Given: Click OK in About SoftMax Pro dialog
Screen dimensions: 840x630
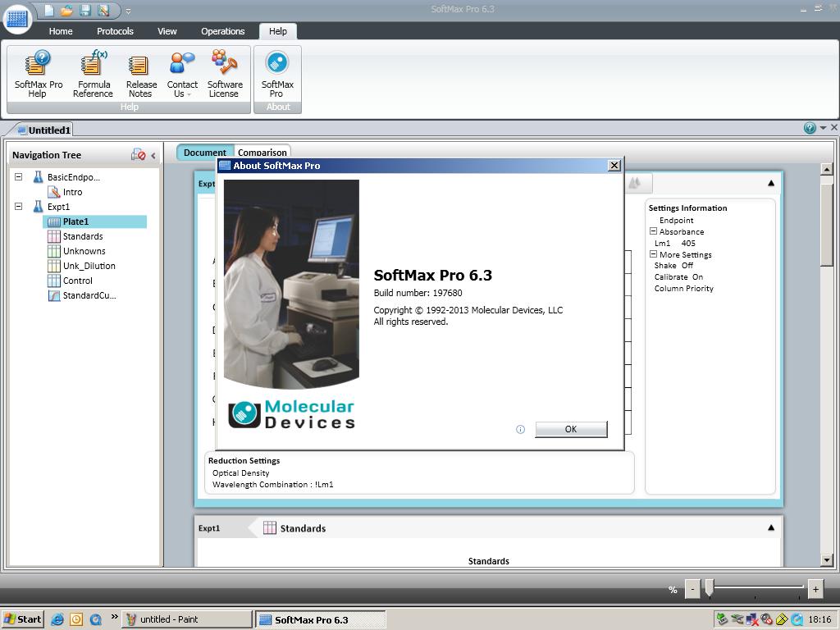Looking at the screenshot, I should (x=571, y=429).
